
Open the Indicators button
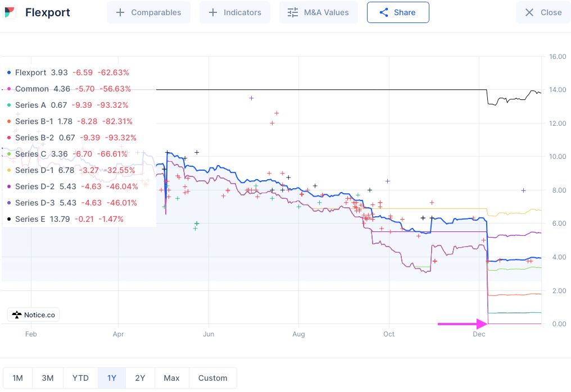point(235,12)
